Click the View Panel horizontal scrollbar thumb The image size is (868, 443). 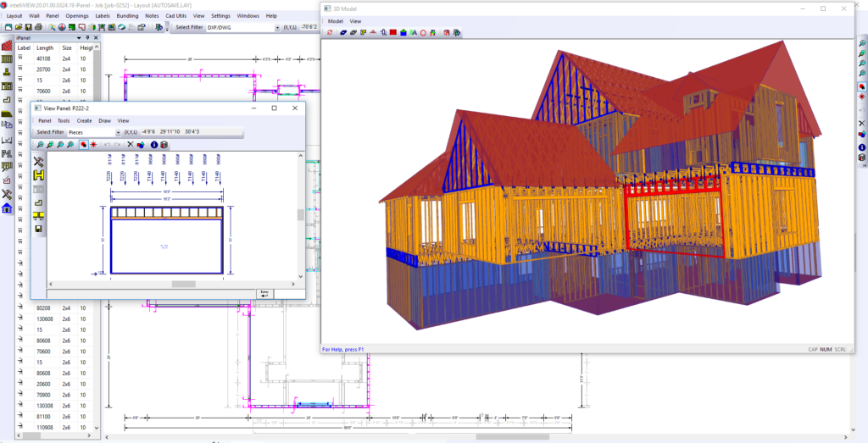click(183, 284)
